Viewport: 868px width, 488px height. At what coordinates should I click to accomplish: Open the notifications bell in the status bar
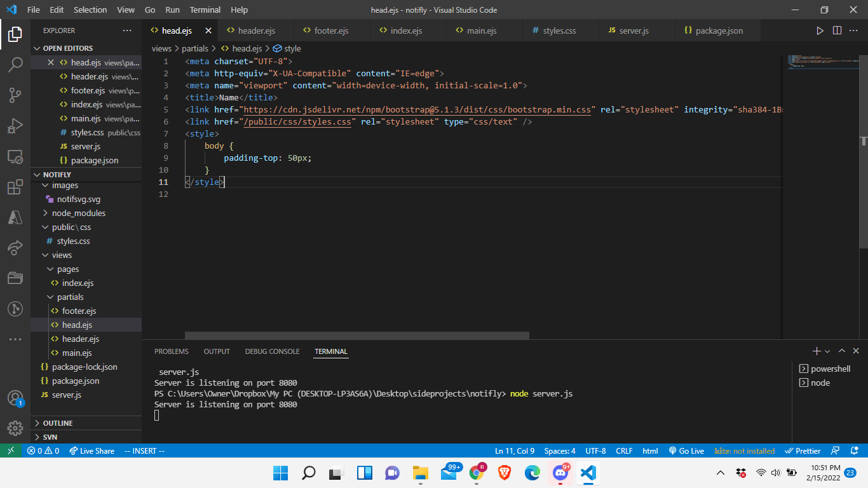tap(853, 451)
